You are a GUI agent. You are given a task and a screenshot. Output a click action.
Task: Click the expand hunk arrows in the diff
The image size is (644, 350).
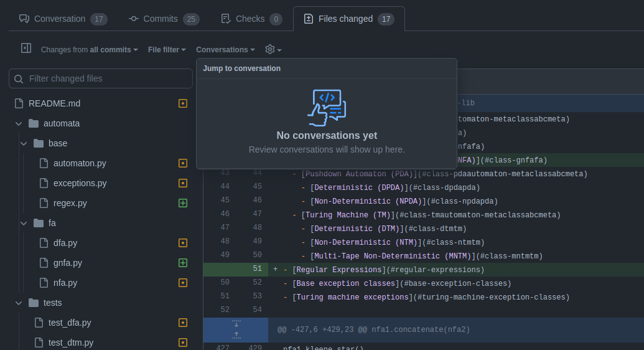236,329
